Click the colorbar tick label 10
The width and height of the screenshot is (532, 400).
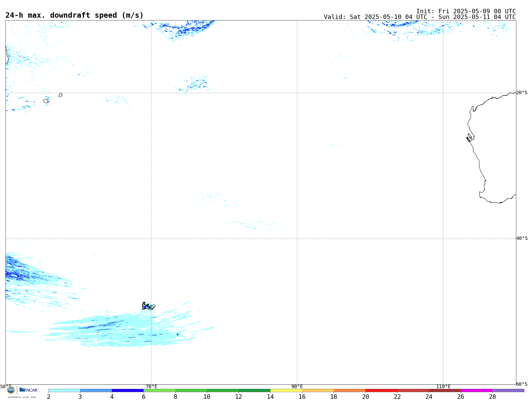click(x=207, y=397)
